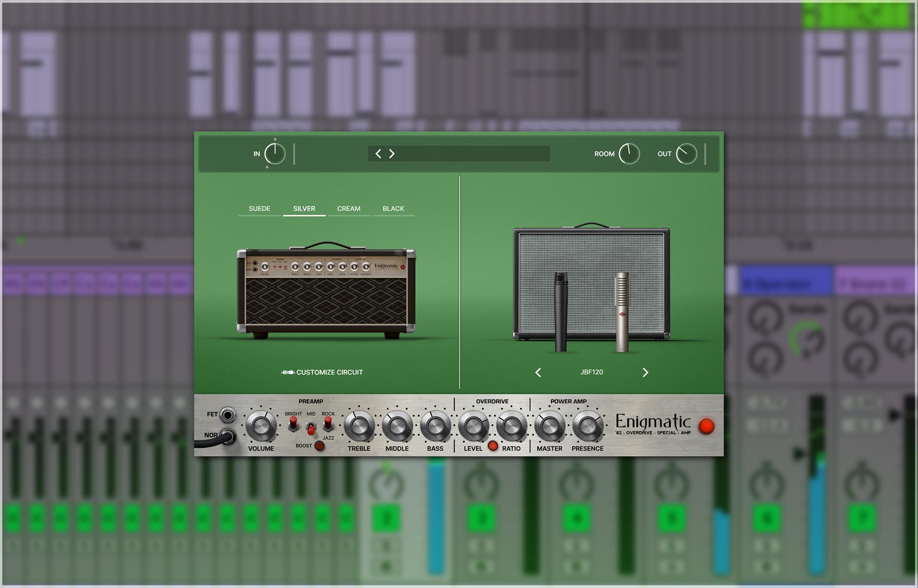The image size is (918, 588).
Task: Click the BASS knob
Action: coord(435,426)
